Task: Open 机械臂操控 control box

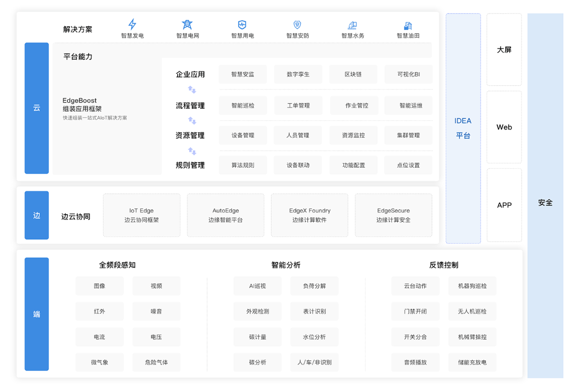Action: (x=472, y=337)
